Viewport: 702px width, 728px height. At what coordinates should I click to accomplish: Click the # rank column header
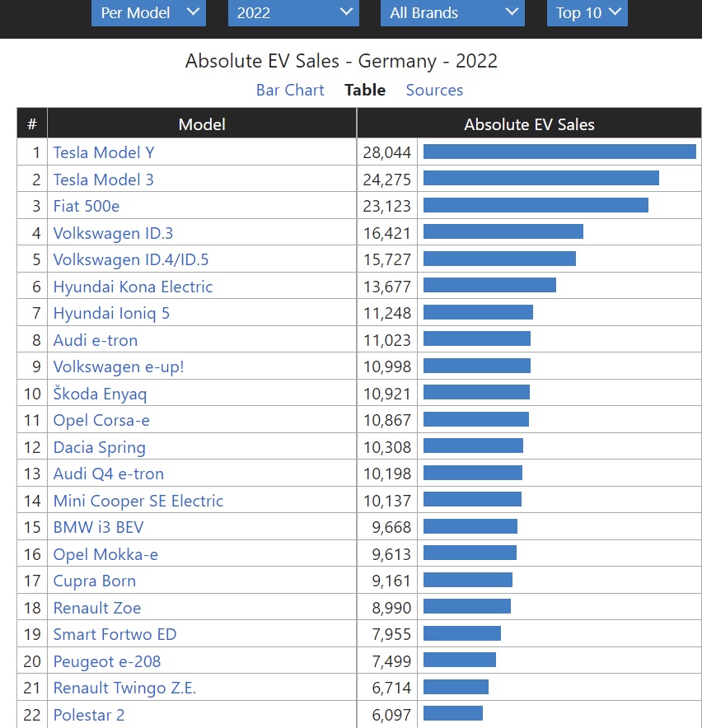[32, 124]
